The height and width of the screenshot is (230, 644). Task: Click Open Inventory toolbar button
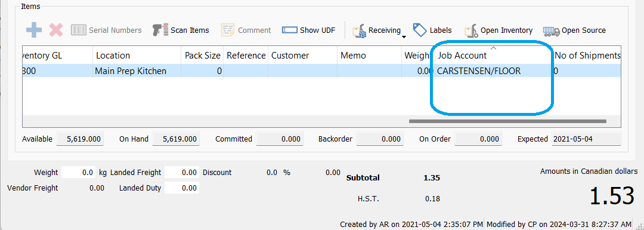click(x=498, y=30)
